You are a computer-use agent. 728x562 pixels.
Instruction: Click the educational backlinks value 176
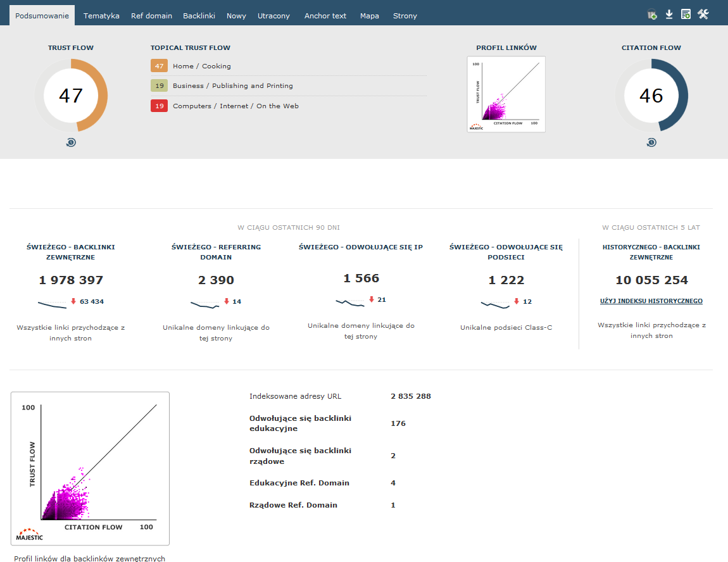point(398,423)
